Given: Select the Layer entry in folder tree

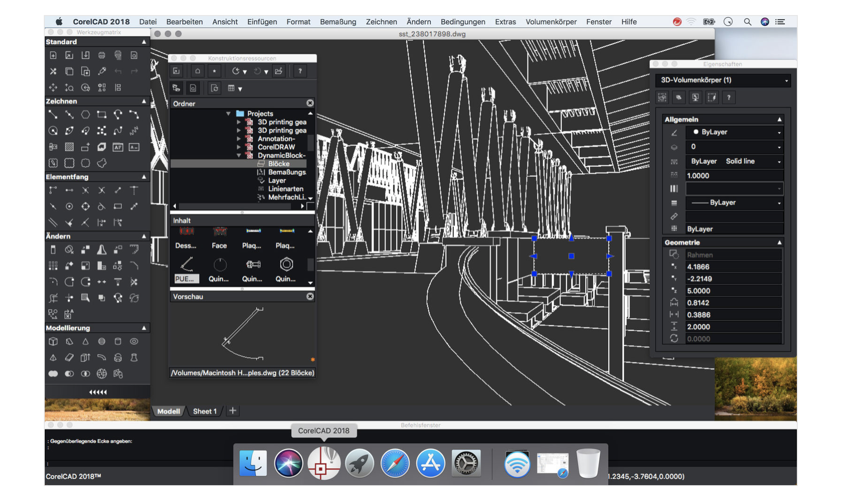Looking at the screenshot, I should pos(277,180).
